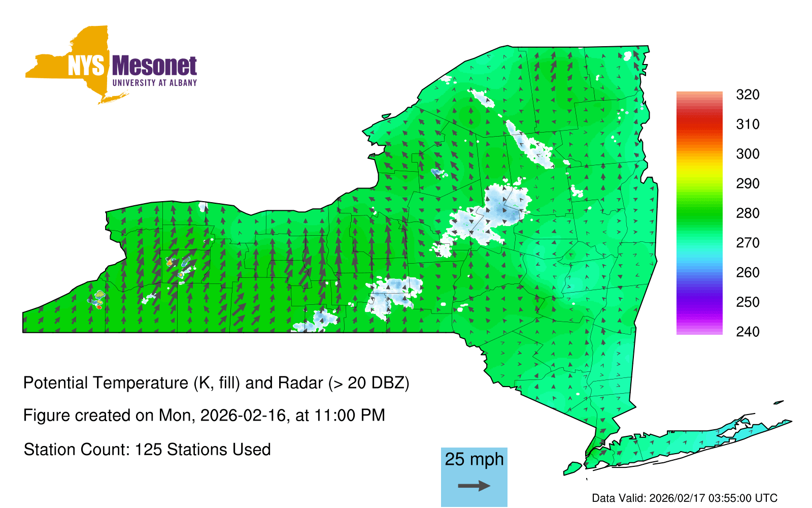Click the largest radar echo in central New York
Viewport: 812px width, 508px height.
coord(500,208)
